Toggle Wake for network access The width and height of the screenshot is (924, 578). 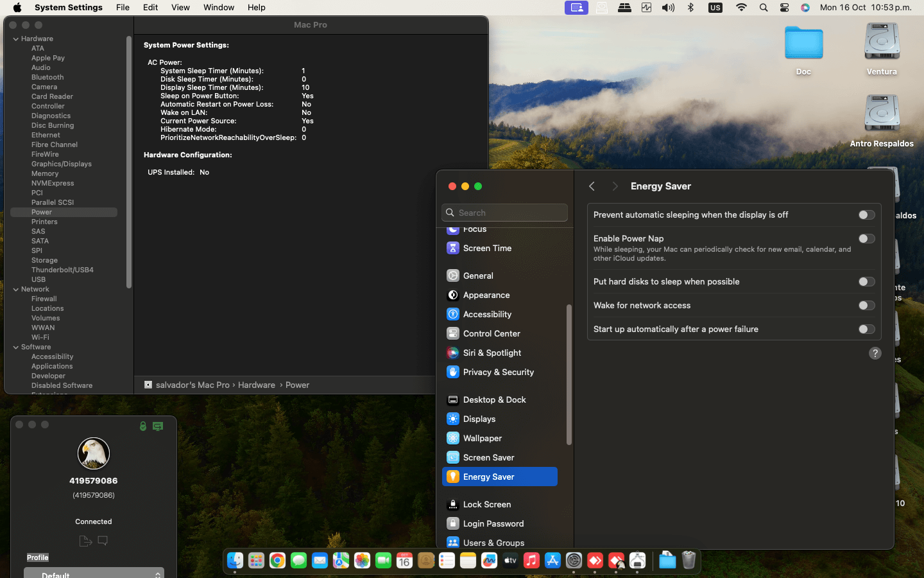pyautogui.click(x=866, y=306)
